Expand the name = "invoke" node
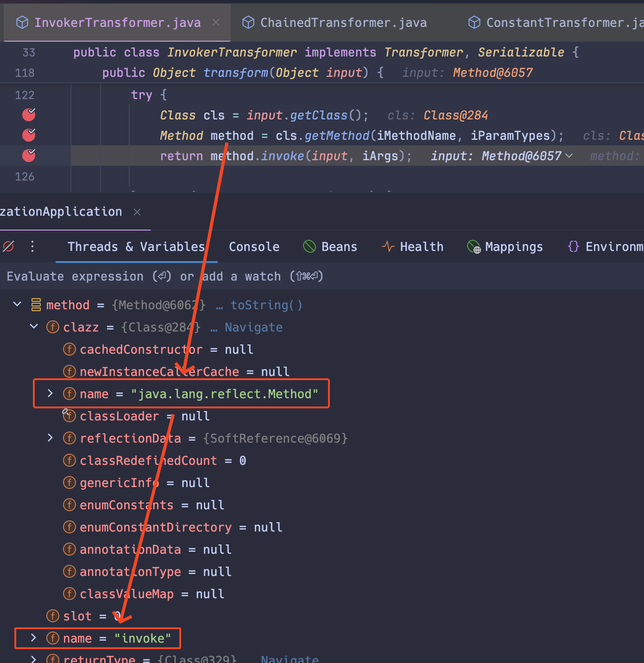The image size is (644, 663). click(x=32, y=638)
